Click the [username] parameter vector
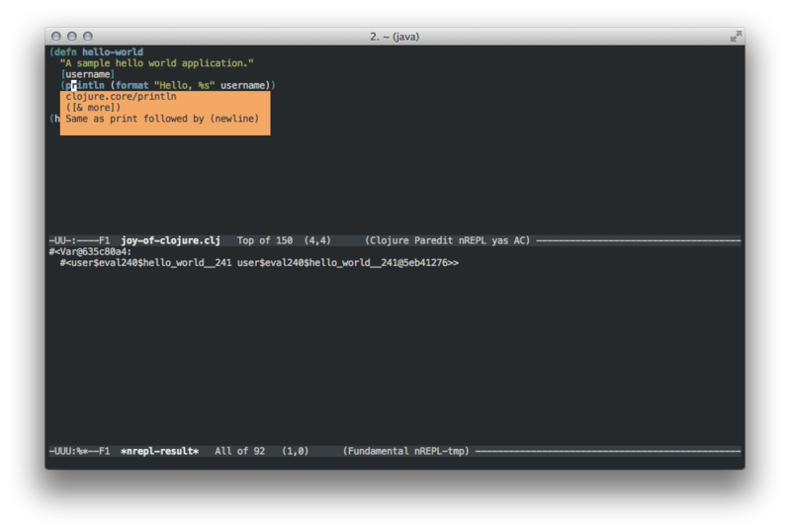 (87, 74)
